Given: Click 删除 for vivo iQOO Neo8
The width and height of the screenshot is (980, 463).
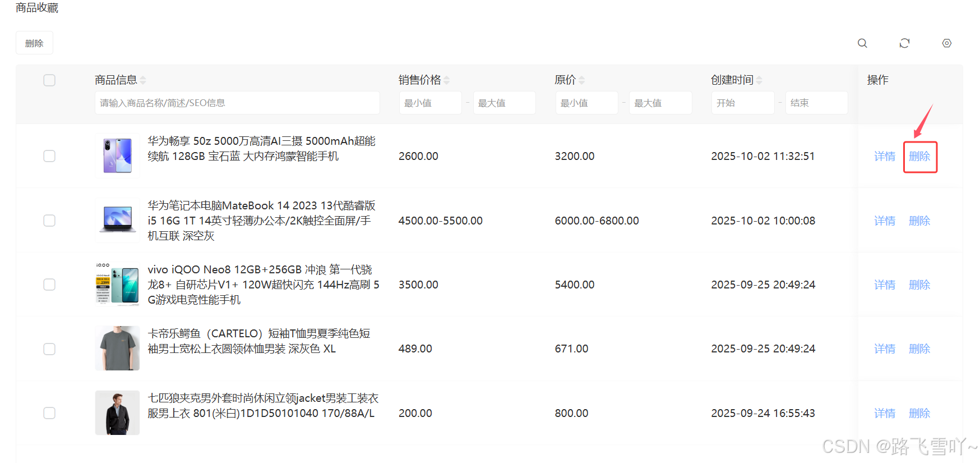Looking at the screenshot, I should point(919,285).
